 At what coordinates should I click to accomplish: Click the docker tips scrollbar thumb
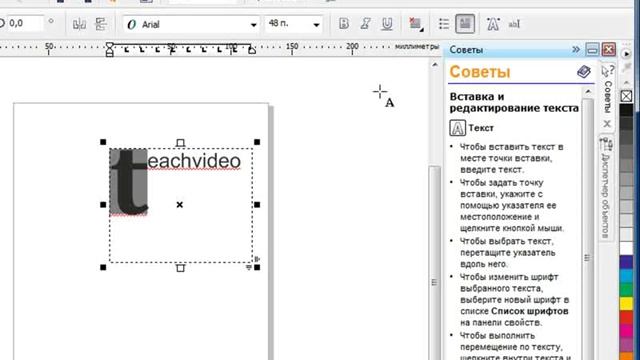coord(587,257)
